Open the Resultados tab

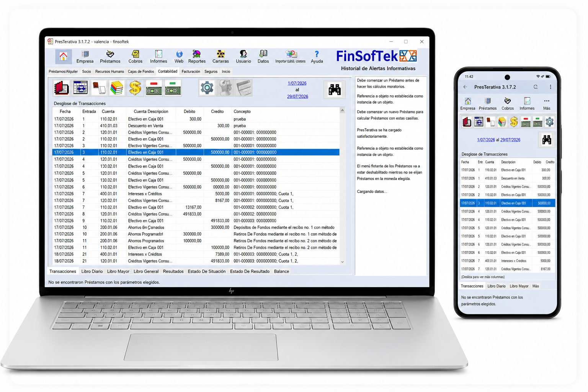173,271
